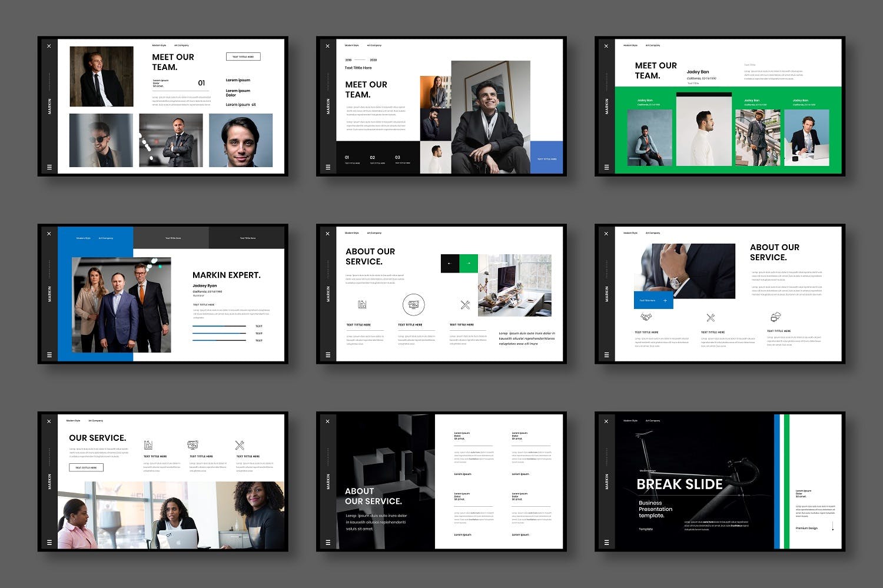Click X icon on Our Service slide with three women
This screenshot has width=883, height=588.
(49, 421)
